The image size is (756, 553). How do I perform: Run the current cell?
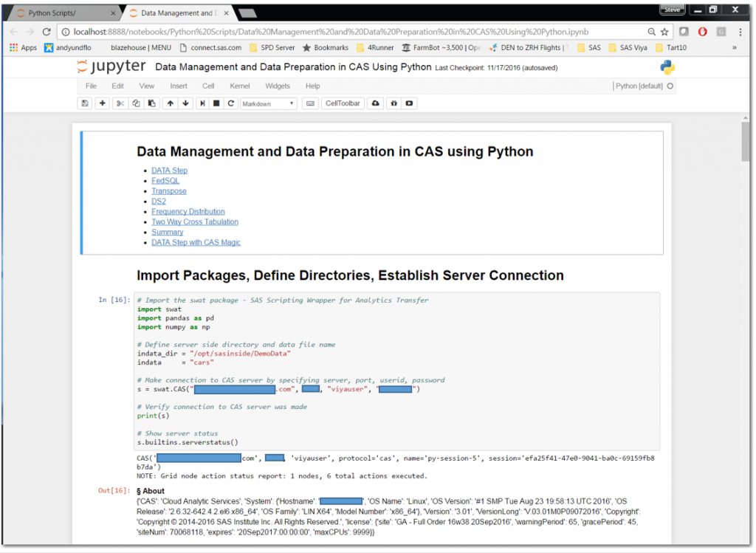(202, 103)
